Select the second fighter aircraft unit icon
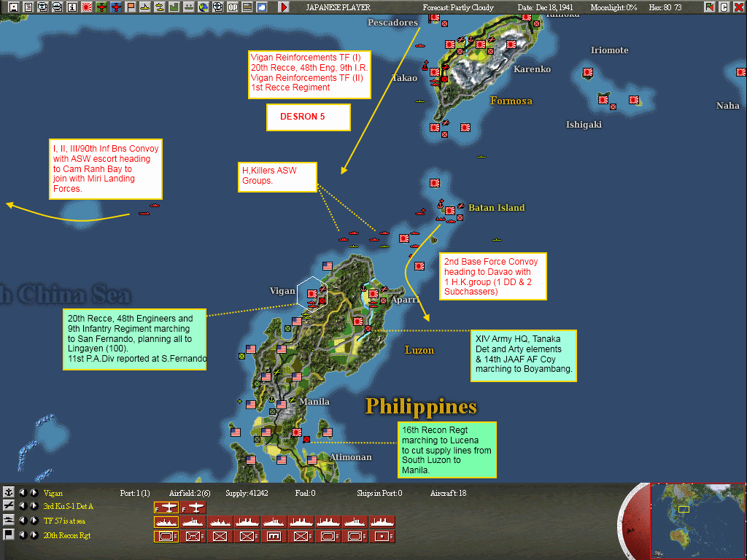The width and height of the screenshot is (747, 560). pyautogui.click(x=193, y=507)
